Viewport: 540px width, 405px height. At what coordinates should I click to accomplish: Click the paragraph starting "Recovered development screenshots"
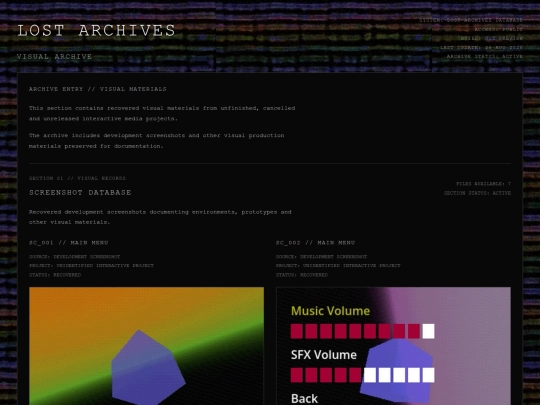coord(160,217)
